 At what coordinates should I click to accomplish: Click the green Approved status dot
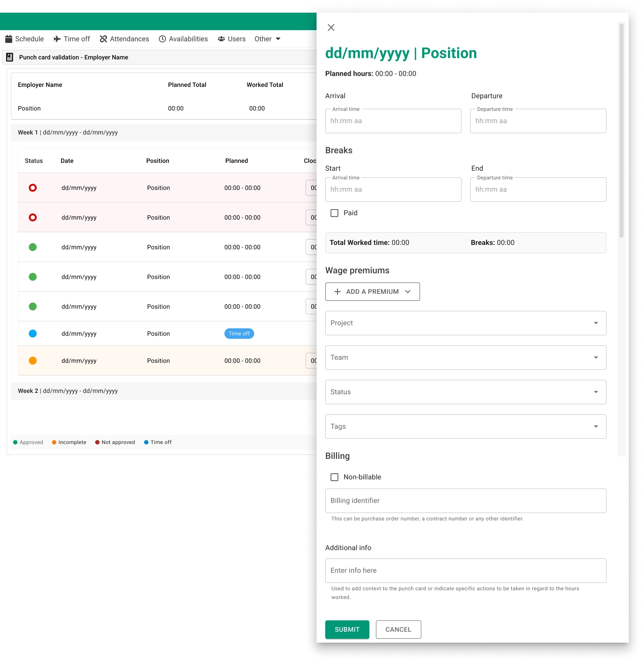(33, 247)
